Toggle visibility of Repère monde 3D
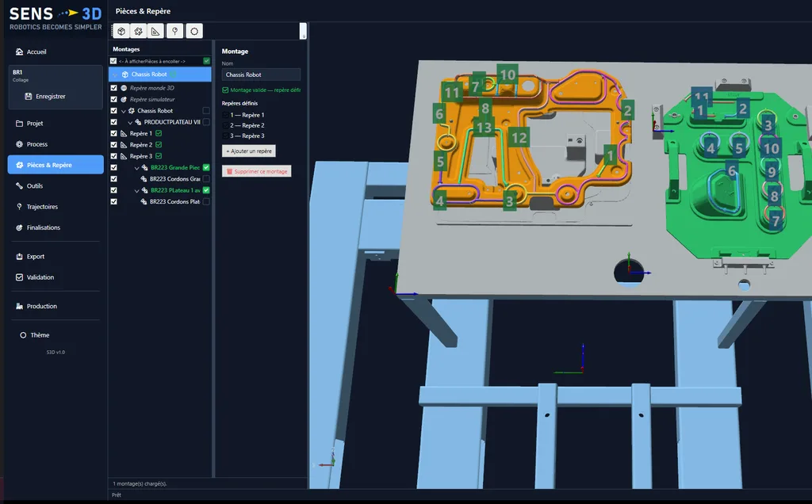Screen dimensions: 812x504 pos(114,88)
